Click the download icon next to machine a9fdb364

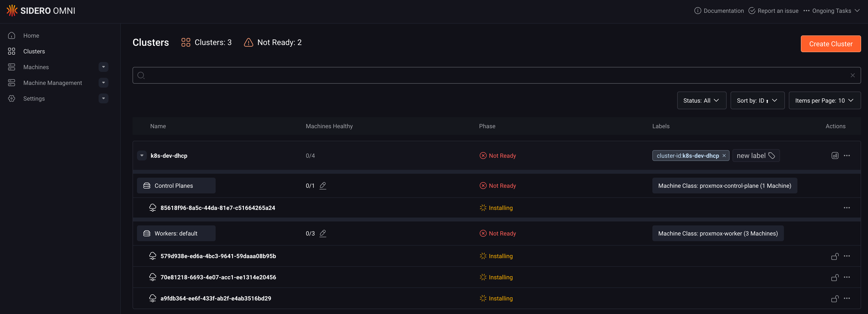coord(835,298)
